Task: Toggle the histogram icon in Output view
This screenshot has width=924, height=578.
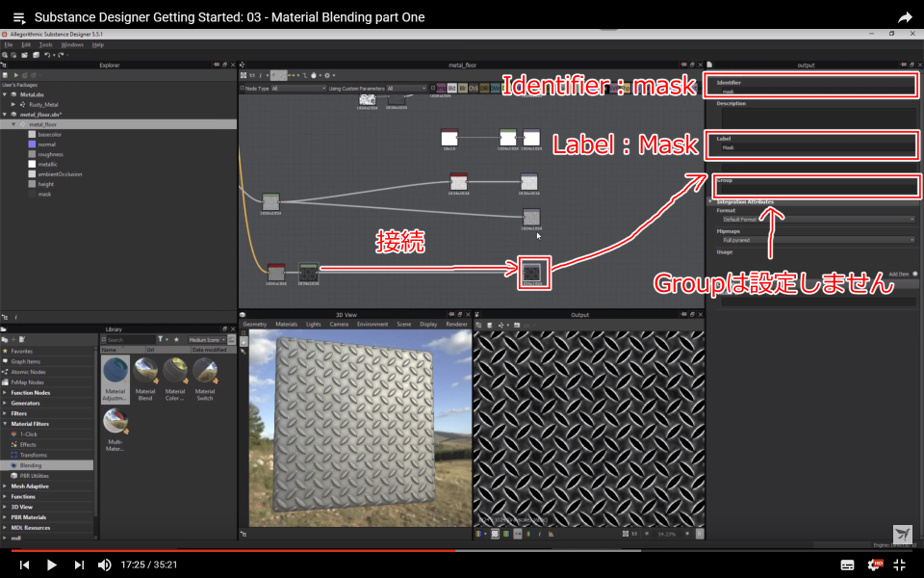Action: click(551, 534)
